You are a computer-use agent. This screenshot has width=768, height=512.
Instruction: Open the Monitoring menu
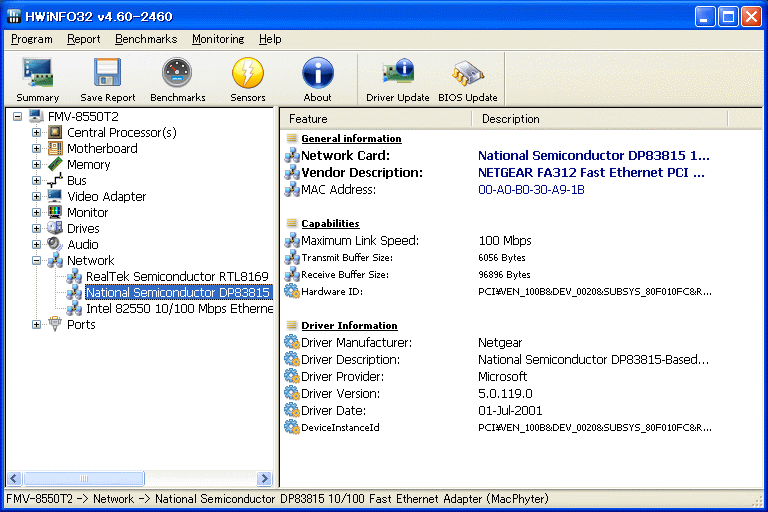pyautogui.click(x=218, y=39)
